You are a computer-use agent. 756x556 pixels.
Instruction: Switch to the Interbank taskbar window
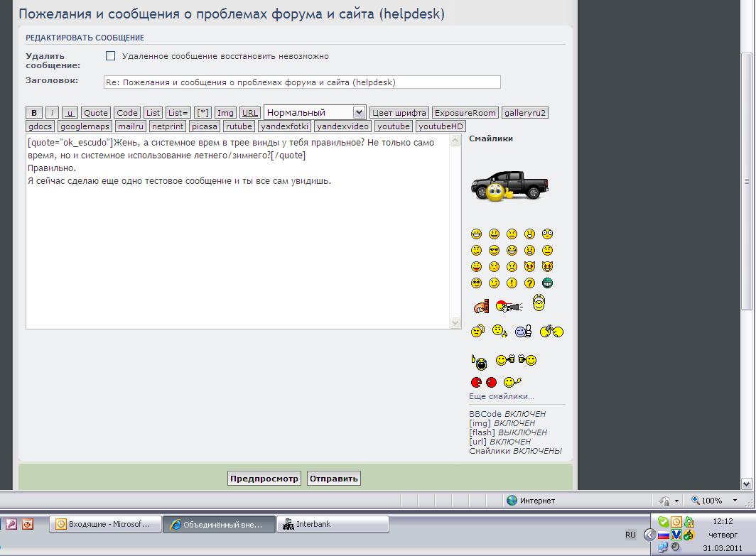coord(332,524)
